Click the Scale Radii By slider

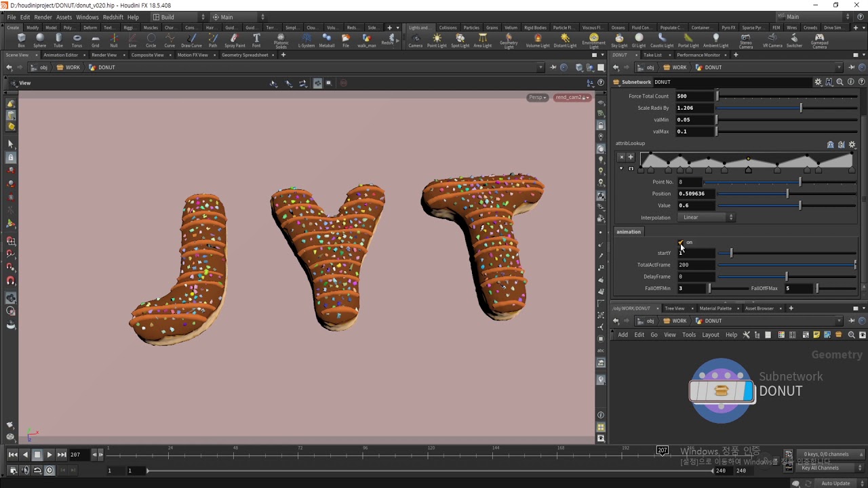pos(787,108)
